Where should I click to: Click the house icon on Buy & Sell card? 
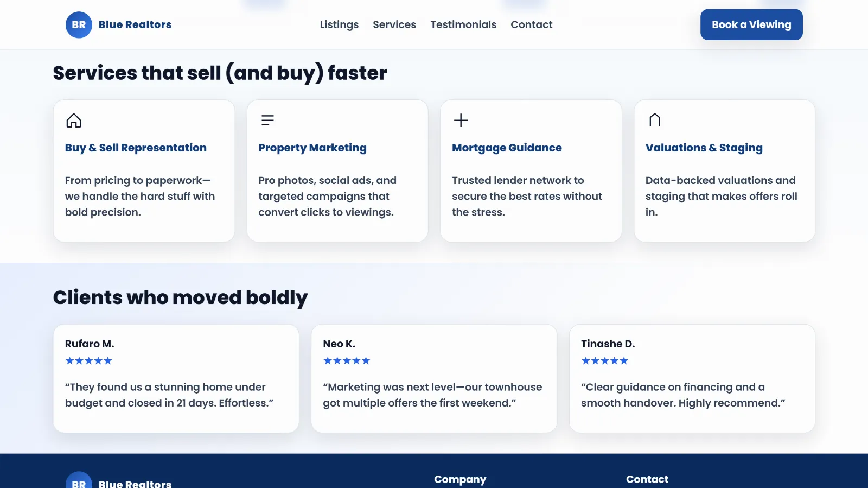tap(74, 120)
